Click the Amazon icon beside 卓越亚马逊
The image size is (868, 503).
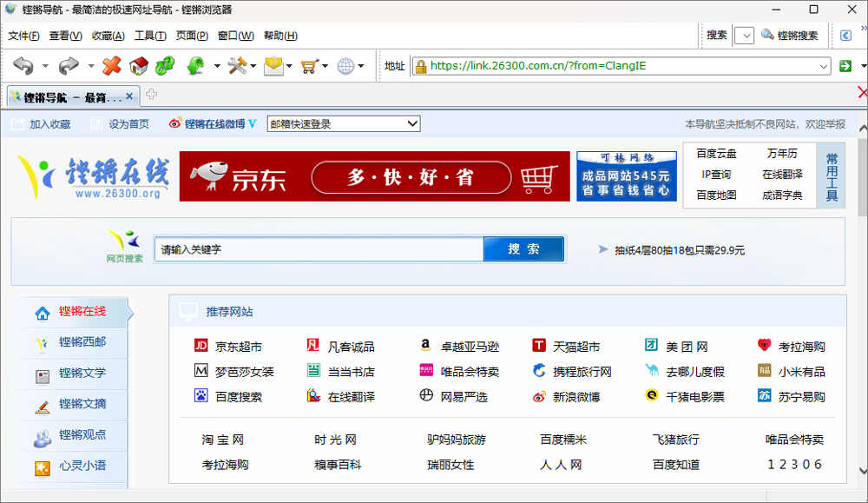point(425,345)
